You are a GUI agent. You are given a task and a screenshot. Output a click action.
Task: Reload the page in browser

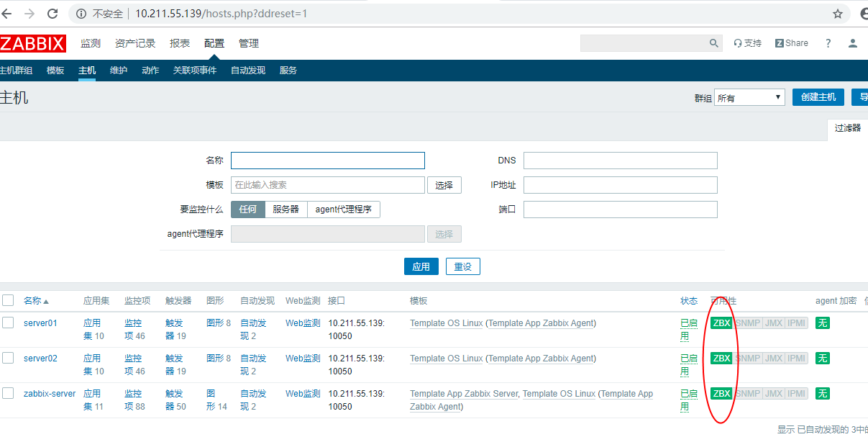point(52,14)
